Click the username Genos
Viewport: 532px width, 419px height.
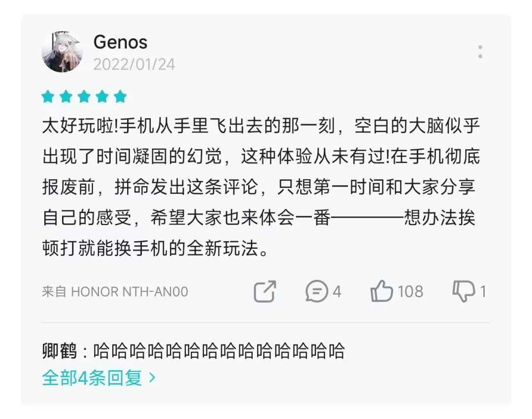(120, 42)
